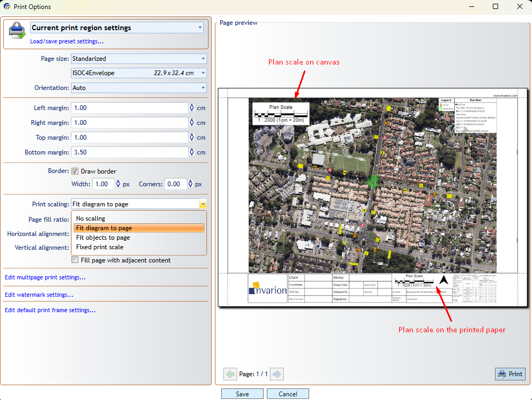Open Edit multipage print settings link
This screenshot has height=400, width=532.
tap(45, 277)
